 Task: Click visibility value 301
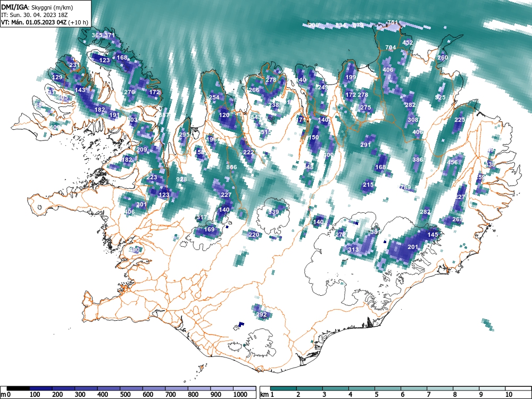142,205
